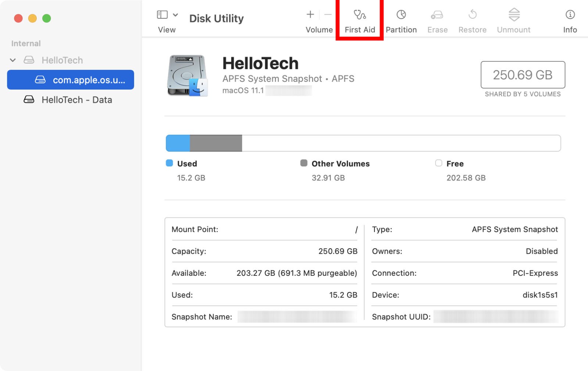This screenshot has height=371, width=588.
Task: Collapse the HelloTech disk in the sidebar
Action: click(x=13, y=60)
